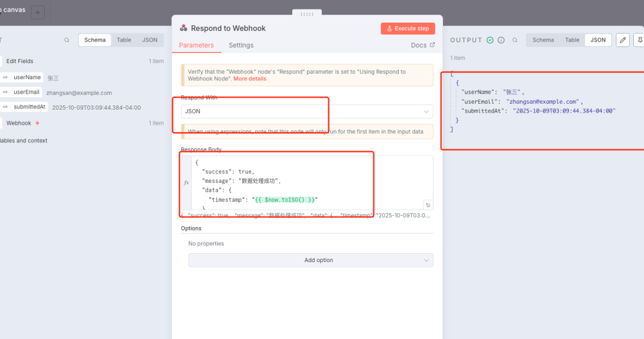Image resolution: width=644 pixels, height=339 pixels.
Task: Select the input panel Schema tab
Action: point(95,40)
